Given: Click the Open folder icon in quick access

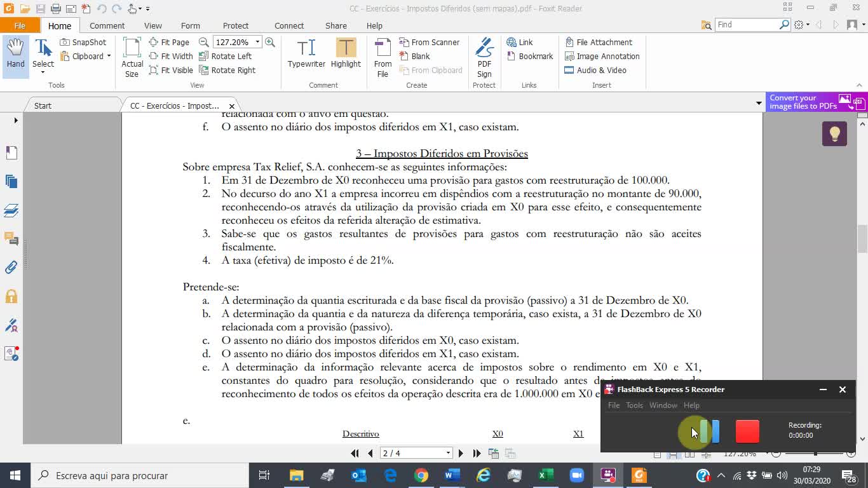Looking at the screenshot, I should tap(25, 9).
